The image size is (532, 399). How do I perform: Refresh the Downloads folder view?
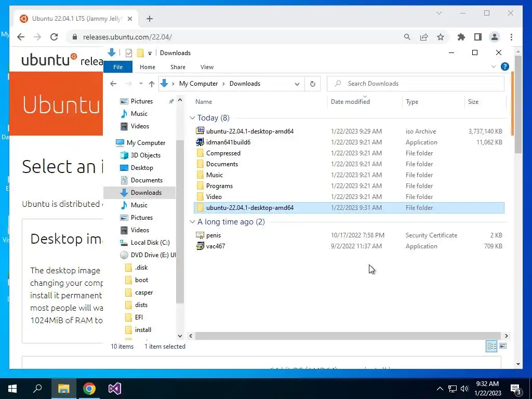pos(313,84)
